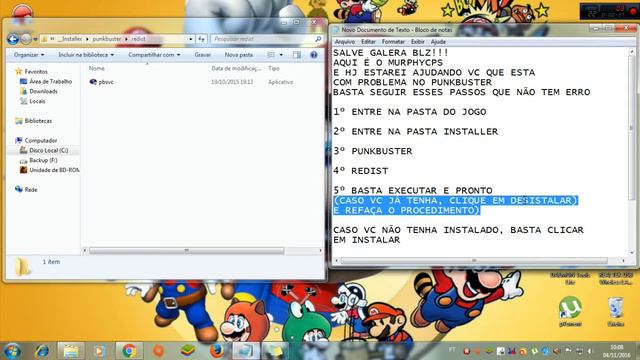This screenshot has width=640, height=360.
Task: Open Arquivo menu in Bloco de notas
Action: coord(345,42)
